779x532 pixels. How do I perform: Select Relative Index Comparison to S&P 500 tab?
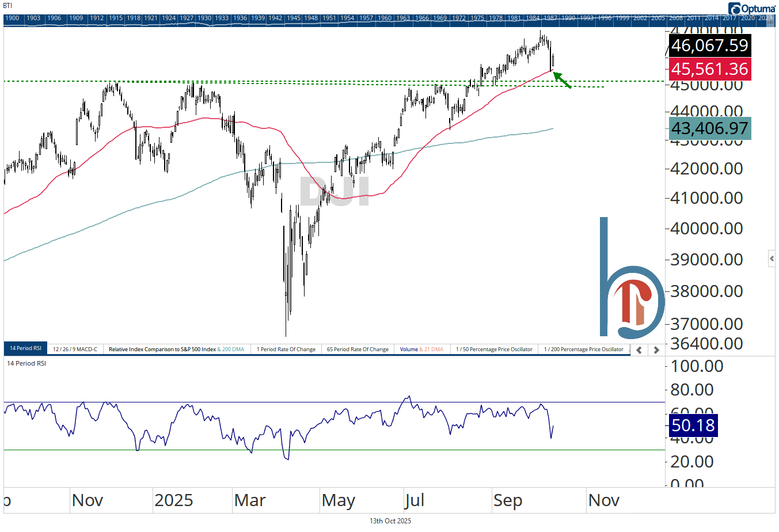176,349
